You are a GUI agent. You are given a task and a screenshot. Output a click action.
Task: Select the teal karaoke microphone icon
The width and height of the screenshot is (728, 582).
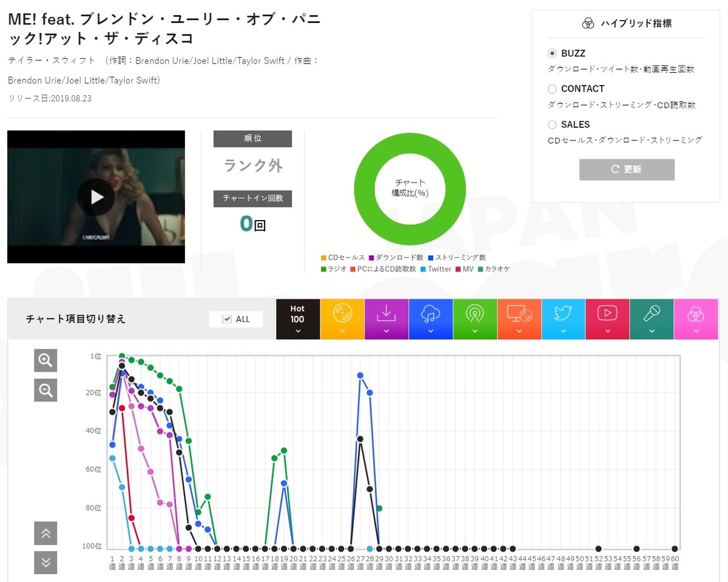652,319
